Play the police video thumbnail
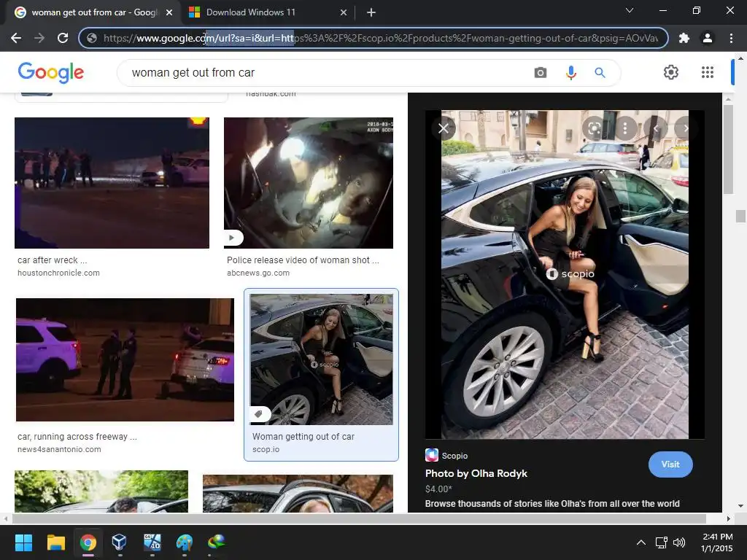The image size is (747, 560). point(232,238)
